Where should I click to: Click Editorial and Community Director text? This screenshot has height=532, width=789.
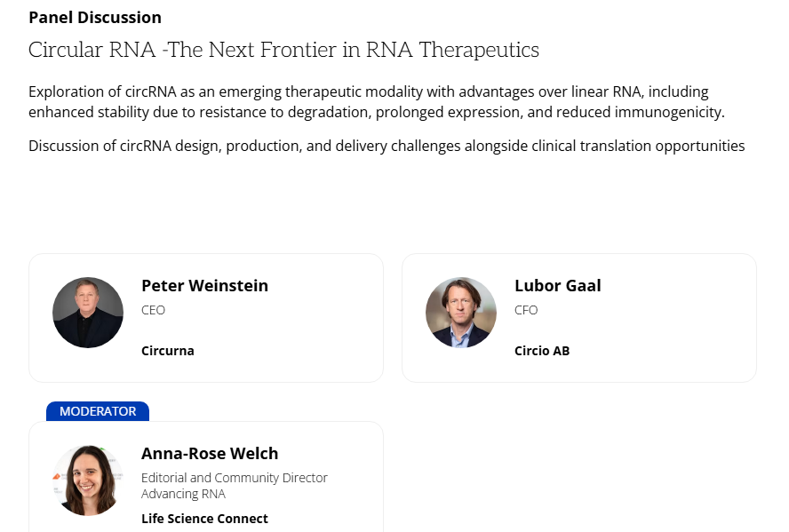click(x=235, y=478)
